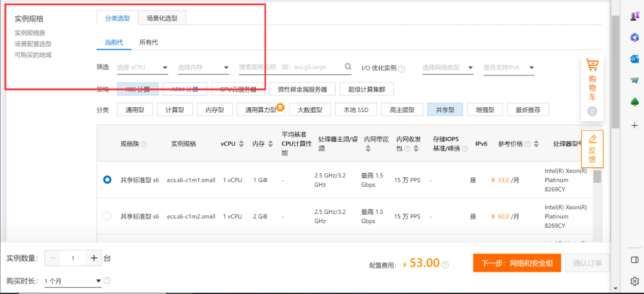Add a sidebar app with plus icon

click(x=634, y=125)
